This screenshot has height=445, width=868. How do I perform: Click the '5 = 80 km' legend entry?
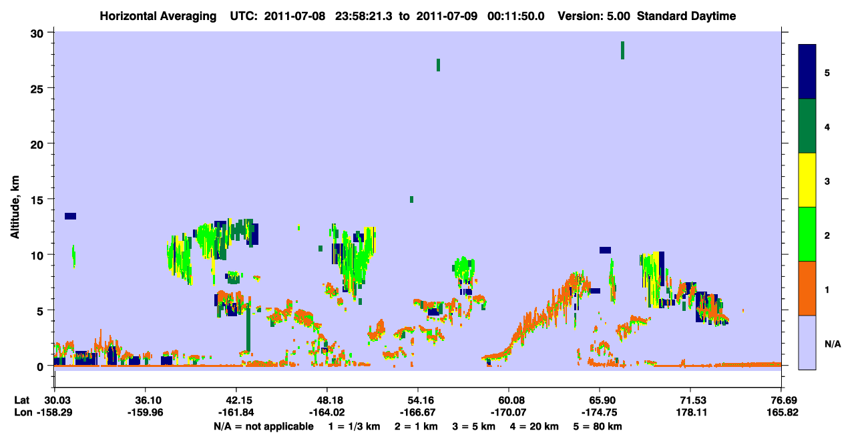(599, 426)
